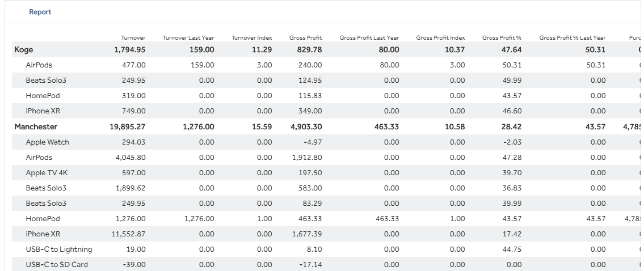
Task: Select iPhone XR row with turnover 749.00
Action: click(326, 111)
